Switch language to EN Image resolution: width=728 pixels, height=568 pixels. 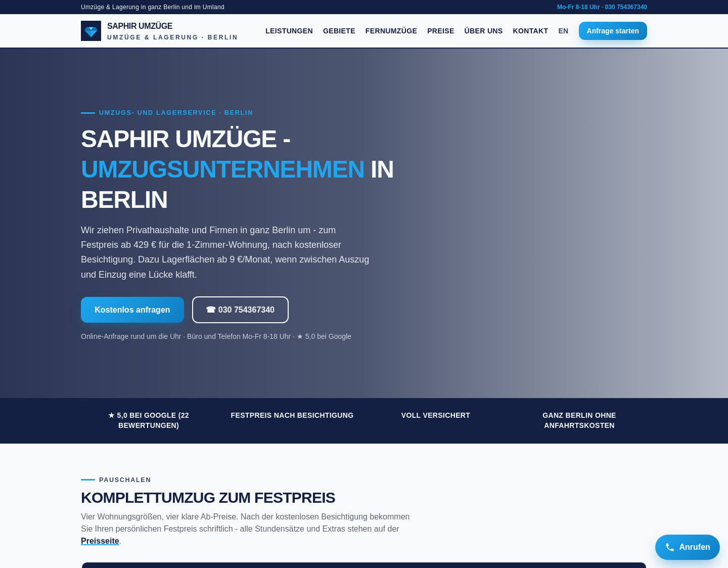563,31
